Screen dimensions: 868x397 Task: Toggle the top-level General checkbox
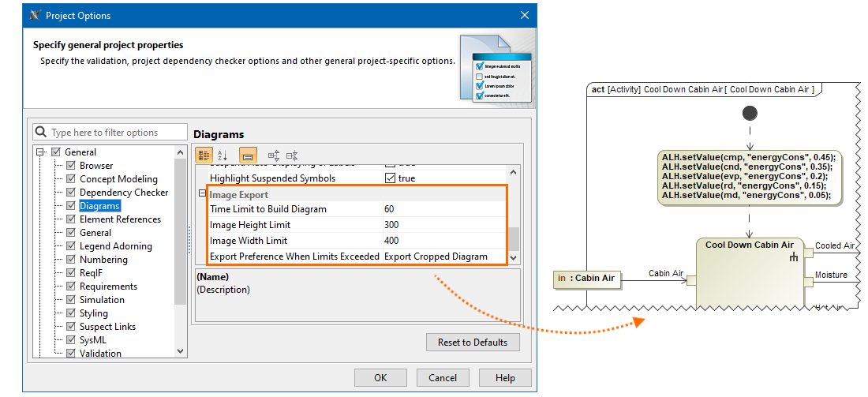coord(56,152)
